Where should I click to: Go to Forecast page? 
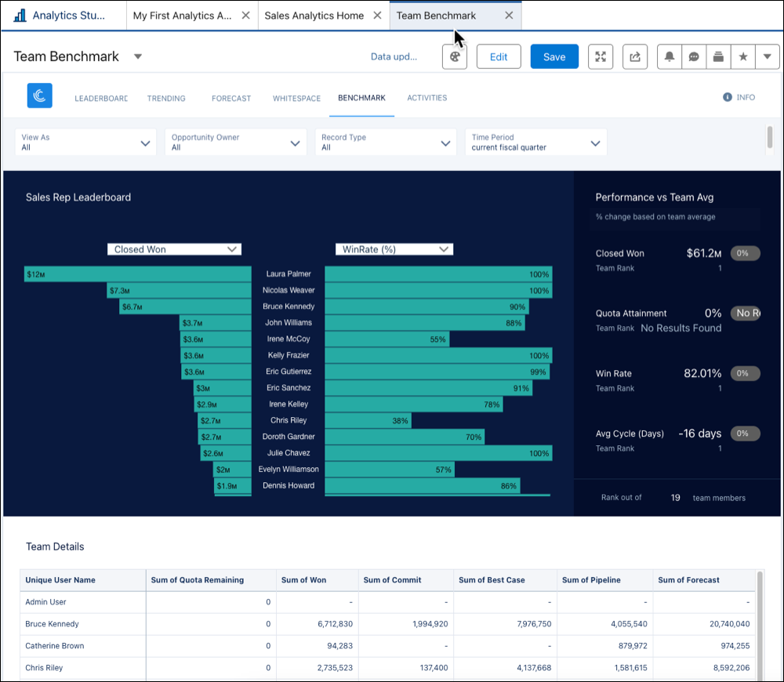pyautogui.click(x=231, y=99)
